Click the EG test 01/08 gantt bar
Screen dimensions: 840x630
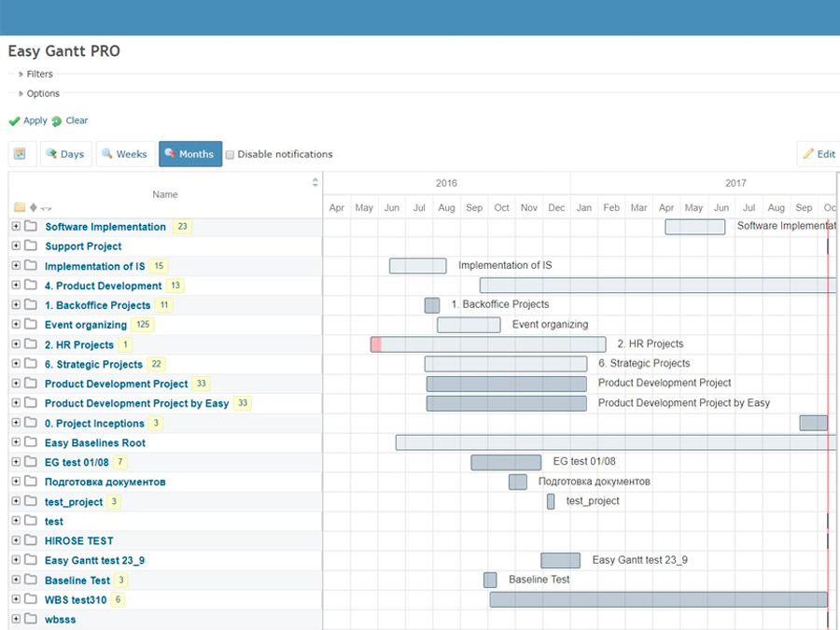[x=506, y=462]
